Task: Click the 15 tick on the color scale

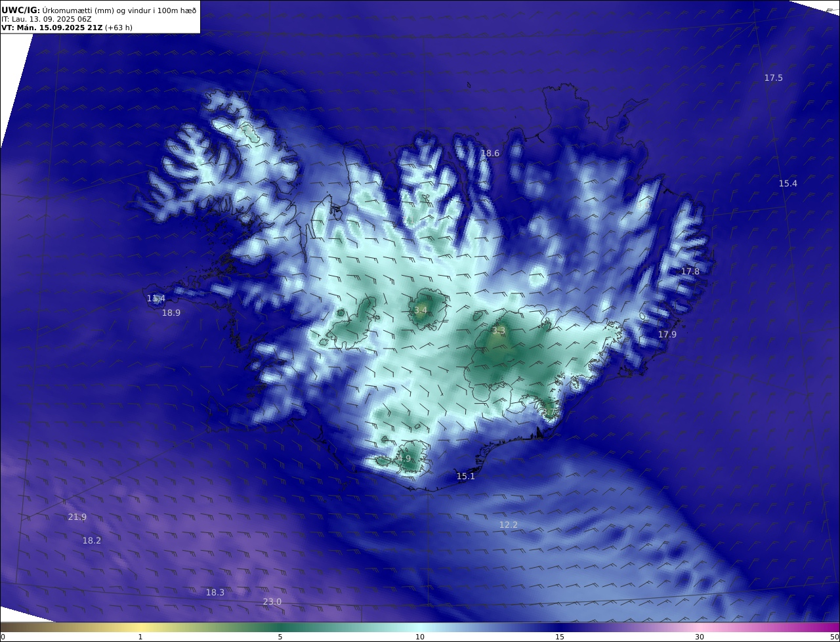Action: coord(560,637)
